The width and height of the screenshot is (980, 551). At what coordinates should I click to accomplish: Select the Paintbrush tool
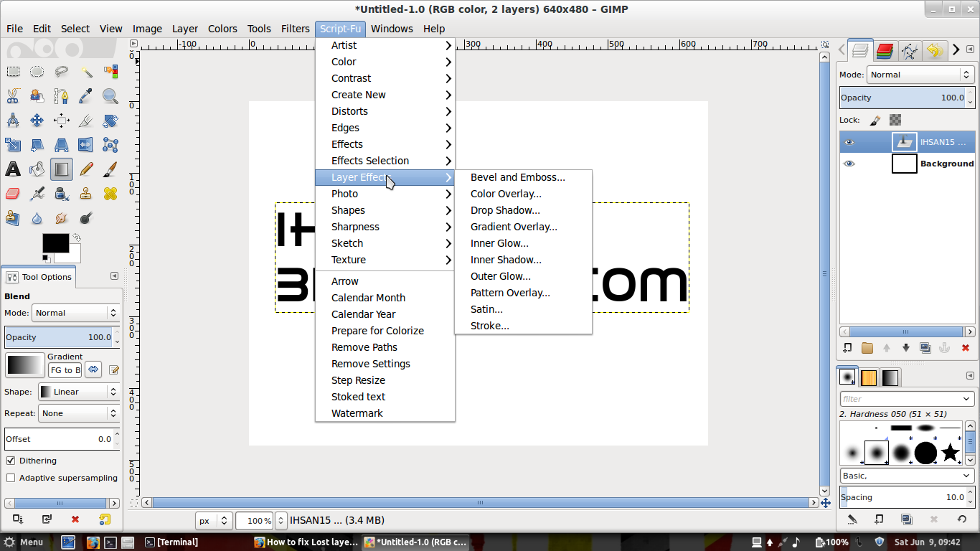pyautogui.click(x=110, y=169)
